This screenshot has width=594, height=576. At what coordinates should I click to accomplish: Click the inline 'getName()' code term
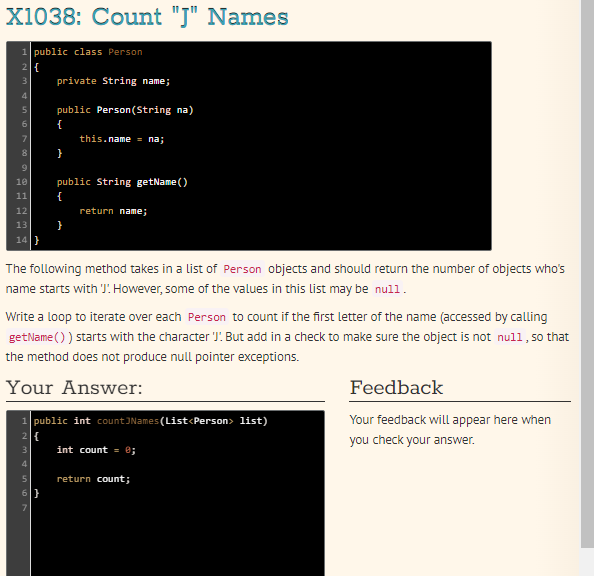click(x=37, y=337)
